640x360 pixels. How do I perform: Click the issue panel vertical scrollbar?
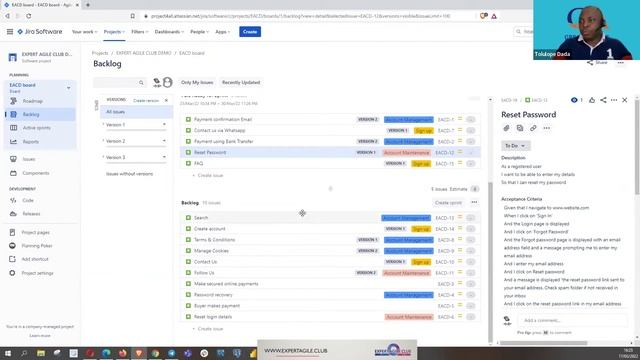(x=636, y=147)
